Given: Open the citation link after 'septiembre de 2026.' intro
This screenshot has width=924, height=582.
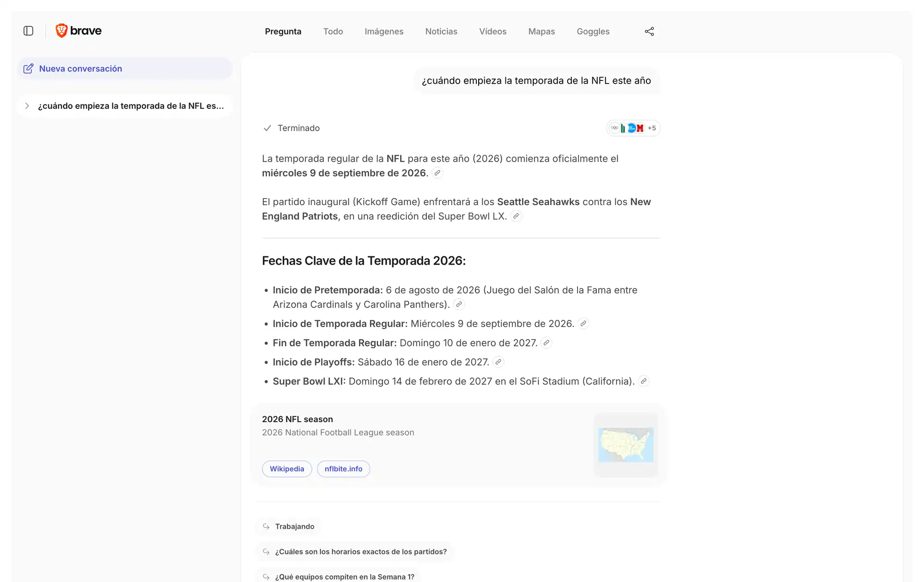Looking at the screenshot, I should pos(437,173).
